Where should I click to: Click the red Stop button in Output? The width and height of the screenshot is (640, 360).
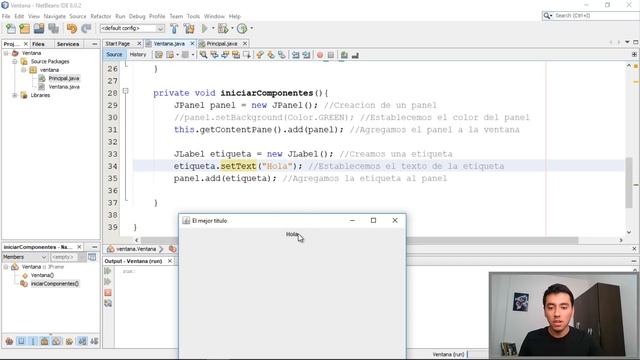tap(108, 293)
